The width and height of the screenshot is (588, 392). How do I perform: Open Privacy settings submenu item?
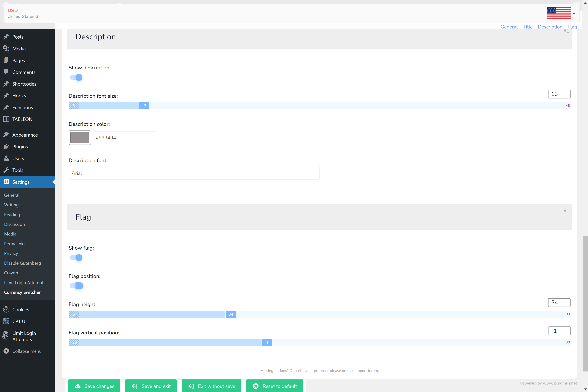11,253
